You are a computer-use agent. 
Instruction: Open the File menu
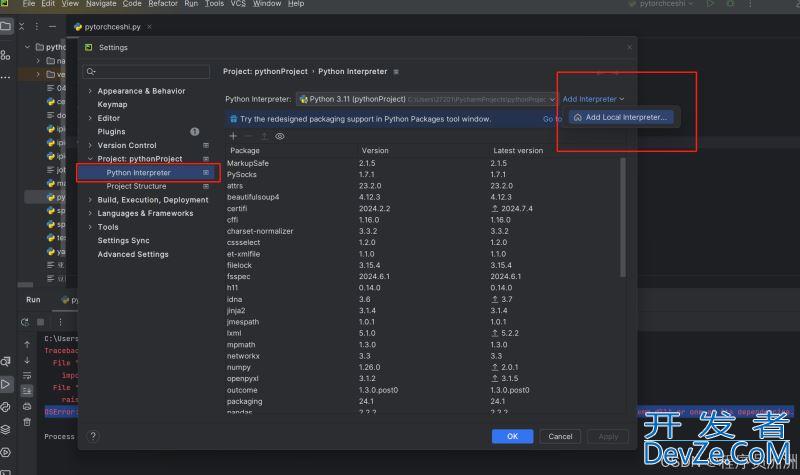click(29, 4)
